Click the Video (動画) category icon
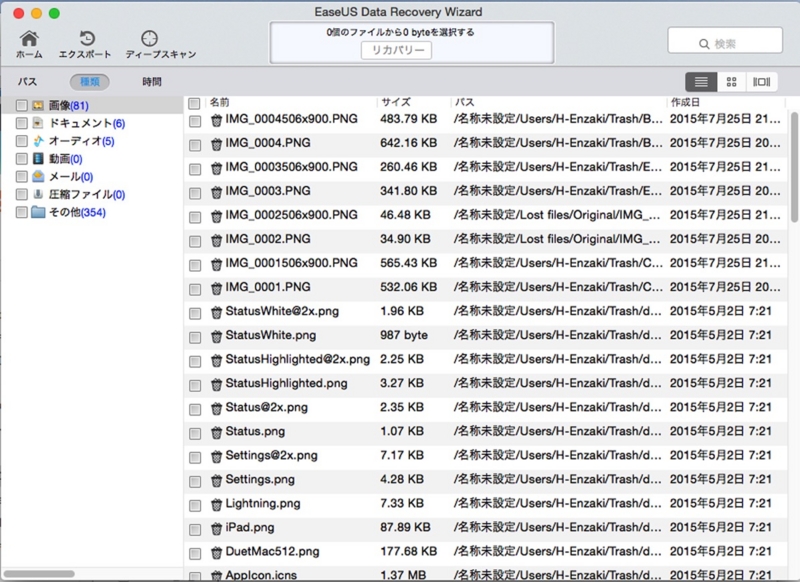The height and width of the screenshot is (582, 800). tap(38, 159)
